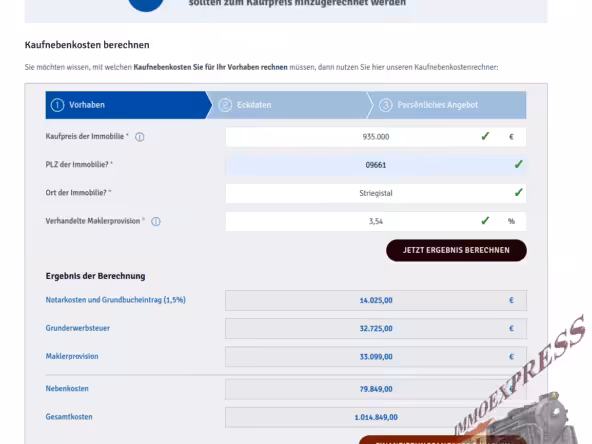
Task: Click green checkmark in Maklerprovision field
Action: pyautogui.click(x=485, y=220)
